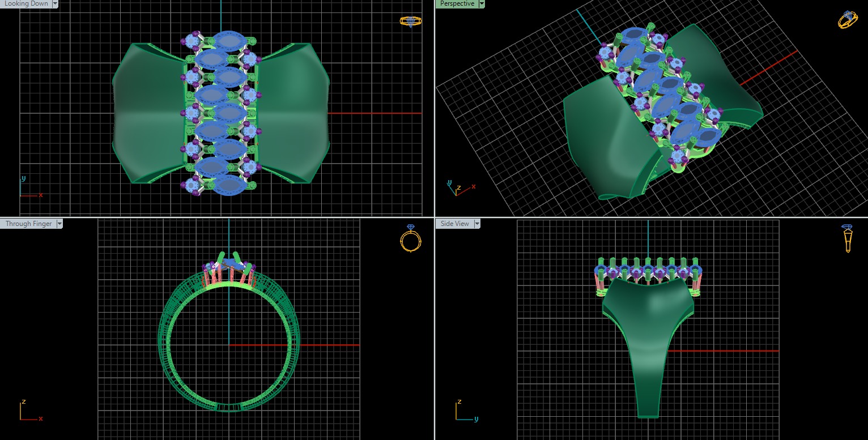This screenshot has height=440, width=868.
Task: Select the right green shank in Looking Down view
Action: tap(292, 113)
